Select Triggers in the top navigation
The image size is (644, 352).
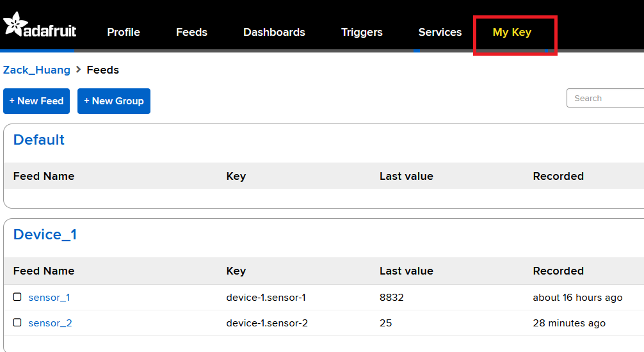point(362,32)
